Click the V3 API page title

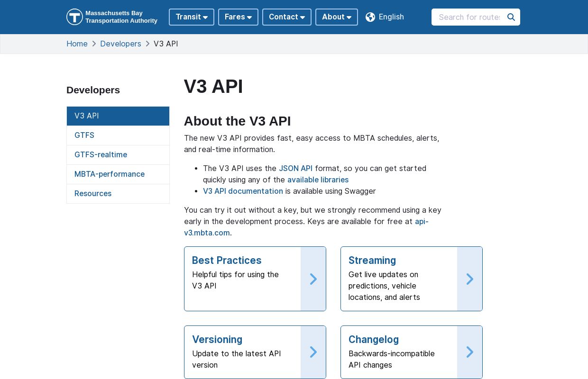[213, 87]
